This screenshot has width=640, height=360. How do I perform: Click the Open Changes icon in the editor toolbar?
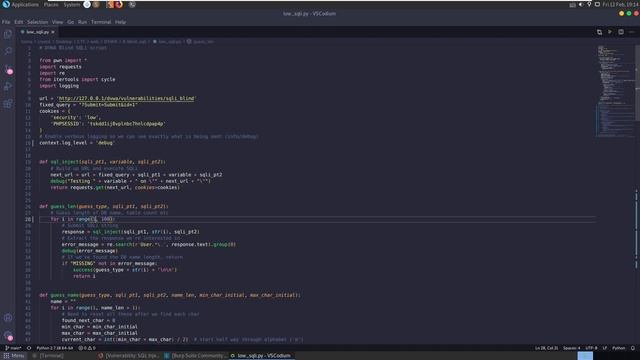[x=599, y=32]
